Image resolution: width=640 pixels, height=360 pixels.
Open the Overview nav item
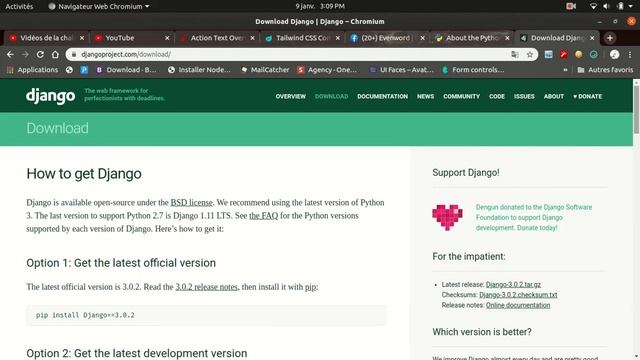(291, 96)
